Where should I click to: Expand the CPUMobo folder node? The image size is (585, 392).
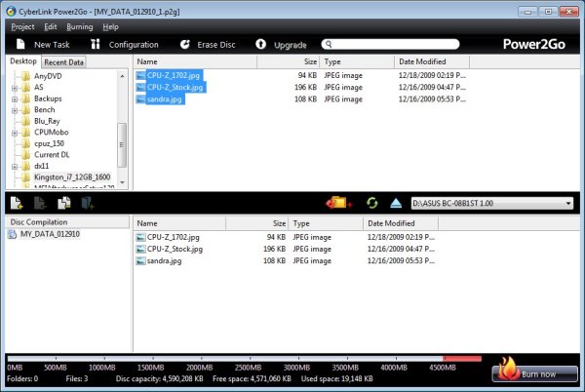click(x=15, y=133)
